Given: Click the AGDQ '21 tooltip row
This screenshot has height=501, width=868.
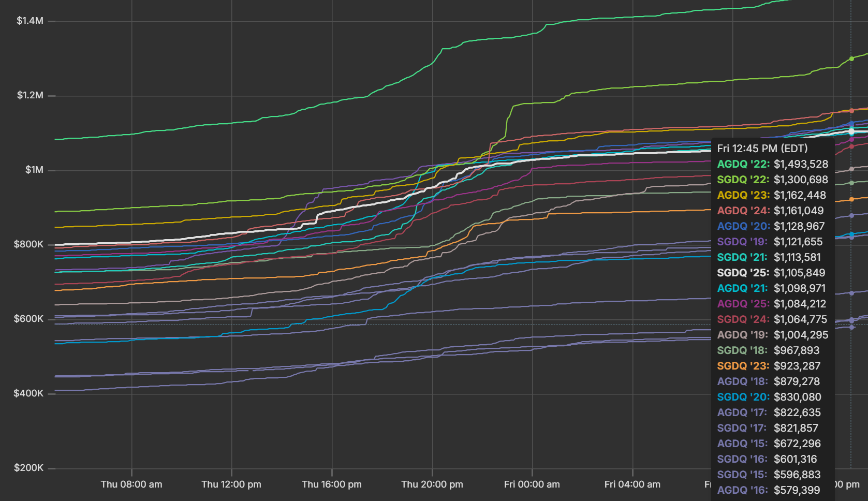Looking at the screenshot, I should click(x=771, y=288).
